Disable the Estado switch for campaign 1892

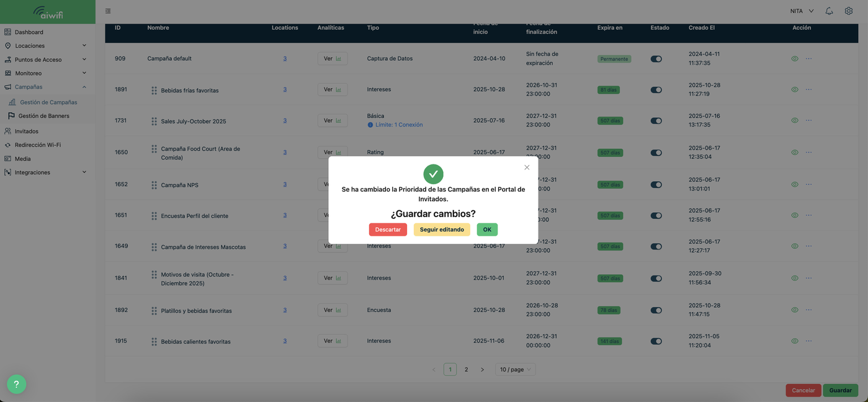pos(656,310)
